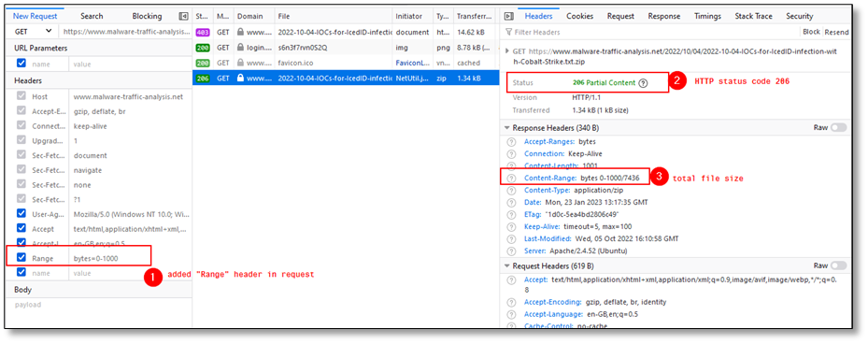Enable Raw toggle for Request Headers
Viewport: 868px width, 344px height.
point(838,265)
